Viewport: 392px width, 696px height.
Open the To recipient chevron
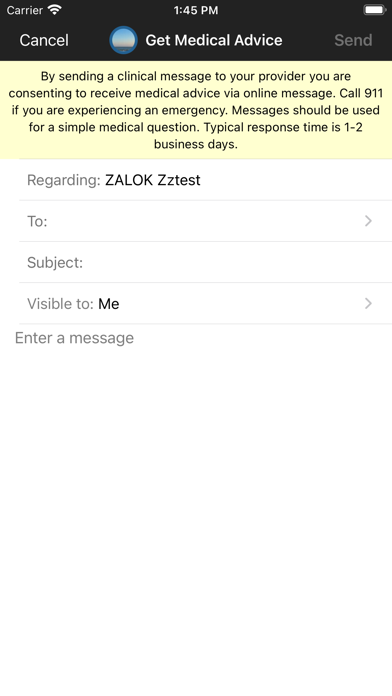point(368,221)
